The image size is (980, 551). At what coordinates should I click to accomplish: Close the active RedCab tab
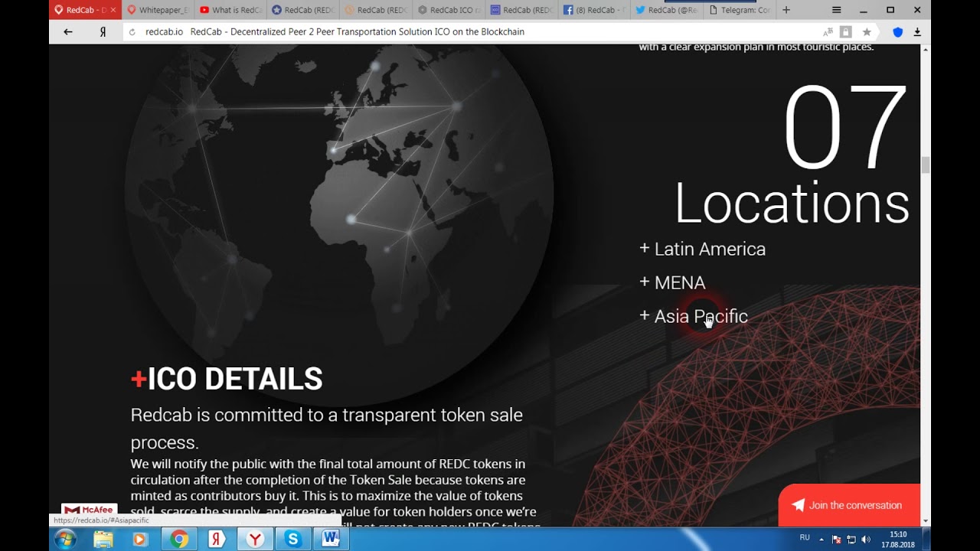click(113, 10)
